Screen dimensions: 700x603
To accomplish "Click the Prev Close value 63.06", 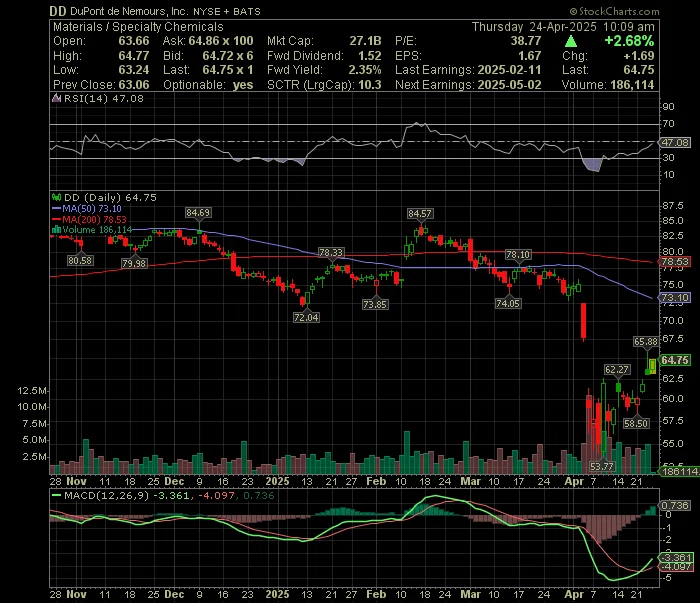I will coord(134,85).
